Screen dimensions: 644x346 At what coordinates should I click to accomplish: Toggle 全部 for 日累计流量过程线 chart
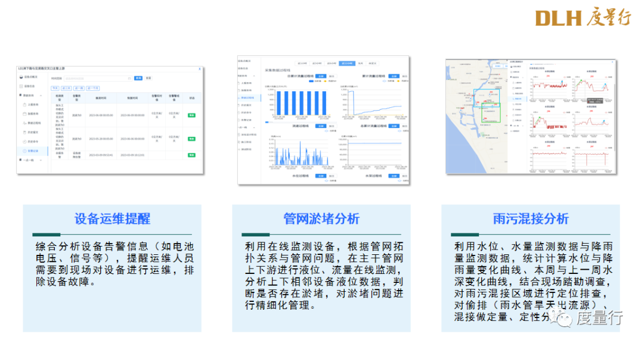coord(321,76)
